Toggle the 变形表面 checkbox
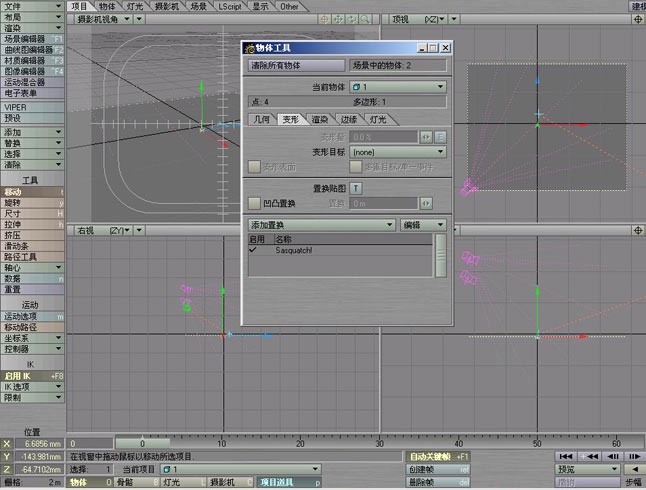646x490 pixels. [254, 166]
